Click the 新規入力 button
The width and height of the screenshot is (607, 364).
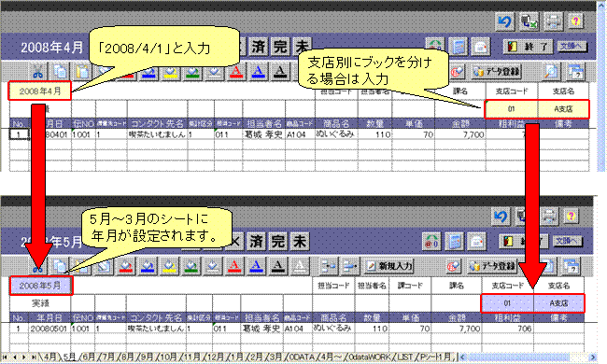(389, 266)
